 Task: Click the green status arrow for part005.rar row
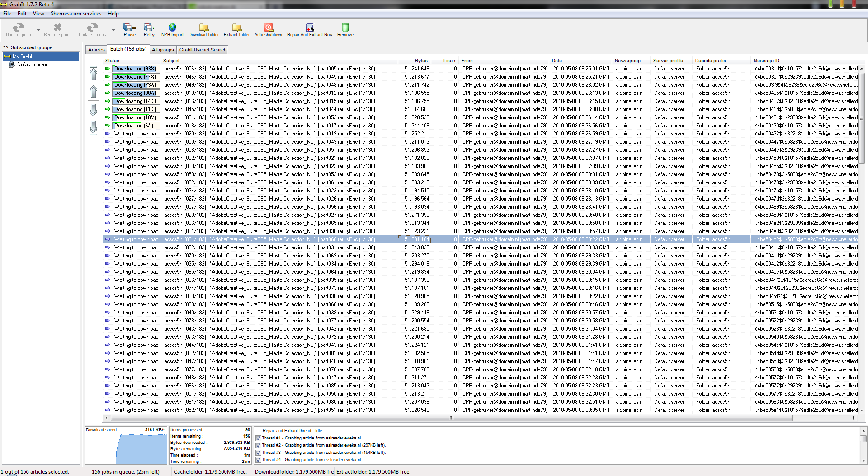click(x=108, y=69)
